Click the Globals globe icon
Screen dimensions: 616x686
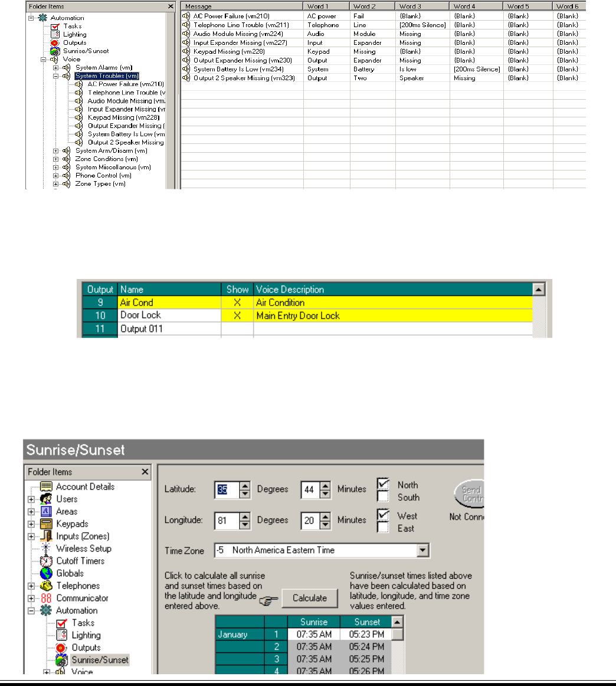46,573
